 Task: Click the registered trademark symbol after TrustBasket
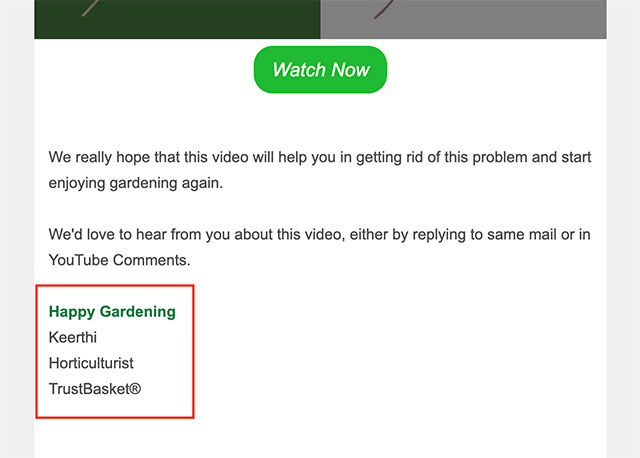pyautogui.click(x=135, y=389)
